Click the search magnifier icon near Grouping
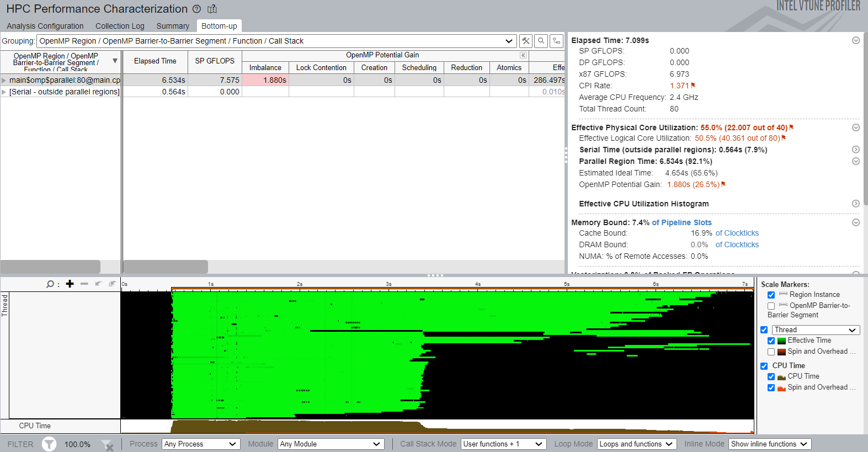Viewport: 868px width, 452px height. point(541,41)
